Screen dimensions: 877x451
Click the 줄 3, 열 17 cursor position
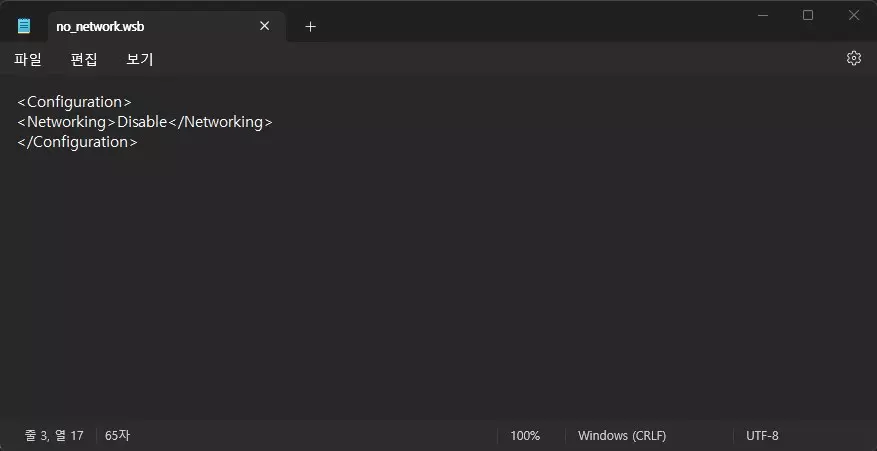pyautogui.click(x=54, y=435)
